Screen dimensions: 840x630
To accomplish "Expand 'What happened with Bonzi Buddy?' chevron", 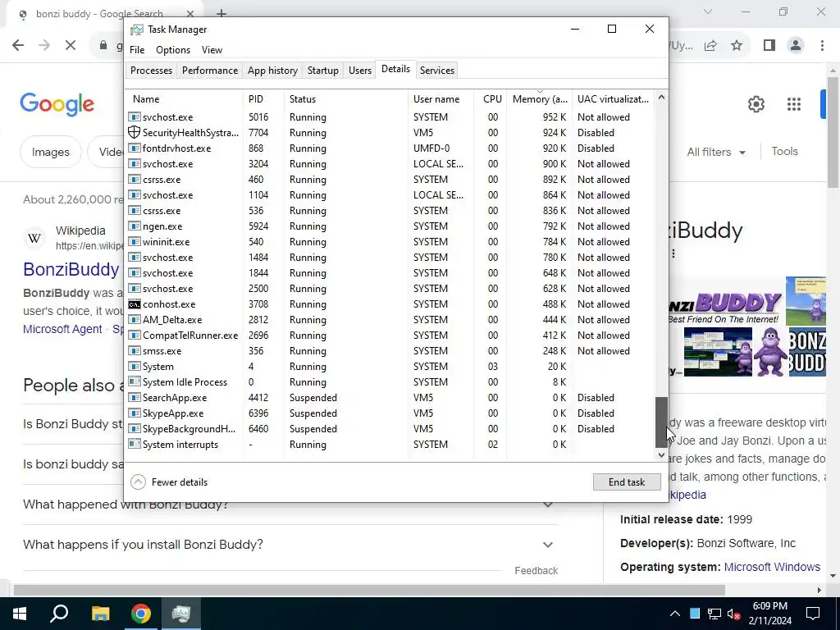I will click(x=547, y=504).
